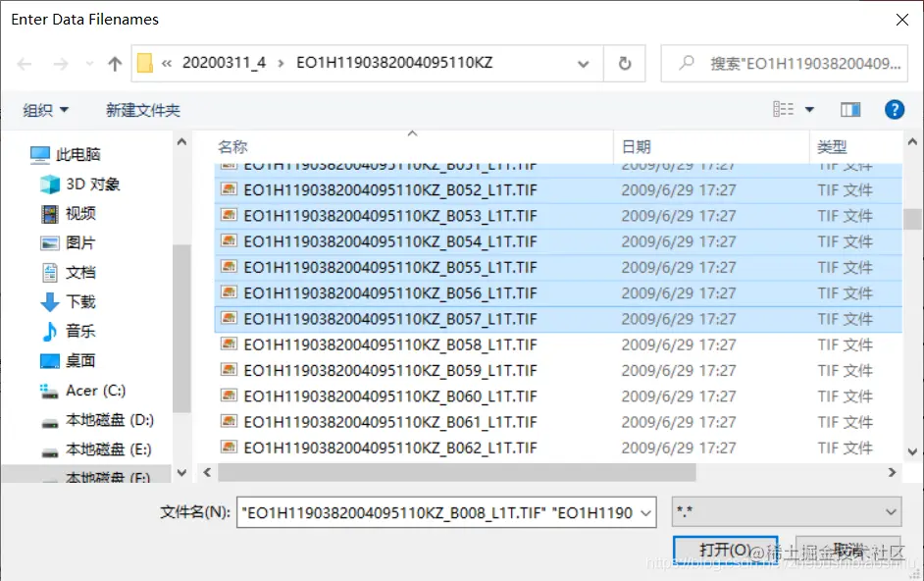
Task: Select file B060_L1T.TIF
Action: tap(558, 396)
